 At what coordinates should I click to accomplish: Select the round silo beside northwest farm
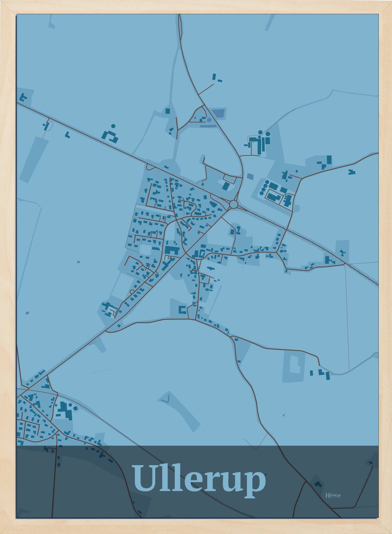[x=113, y=126]
